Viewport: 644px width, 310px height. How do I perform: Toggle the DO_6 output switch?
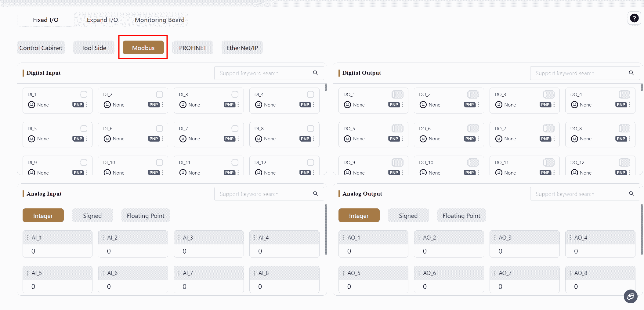click(x=473, y=128)
